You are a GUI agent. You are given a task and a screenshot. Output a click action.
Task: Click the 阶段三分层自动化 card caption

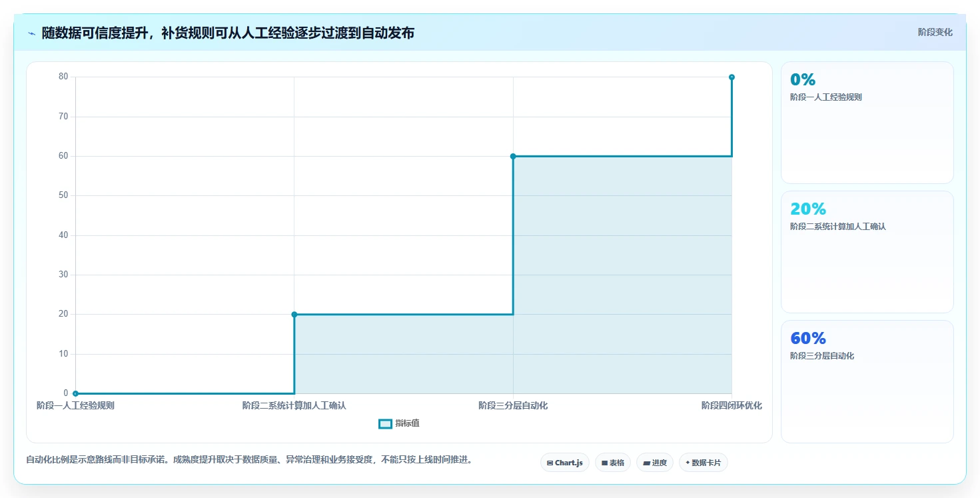click(x=822, y=356)
